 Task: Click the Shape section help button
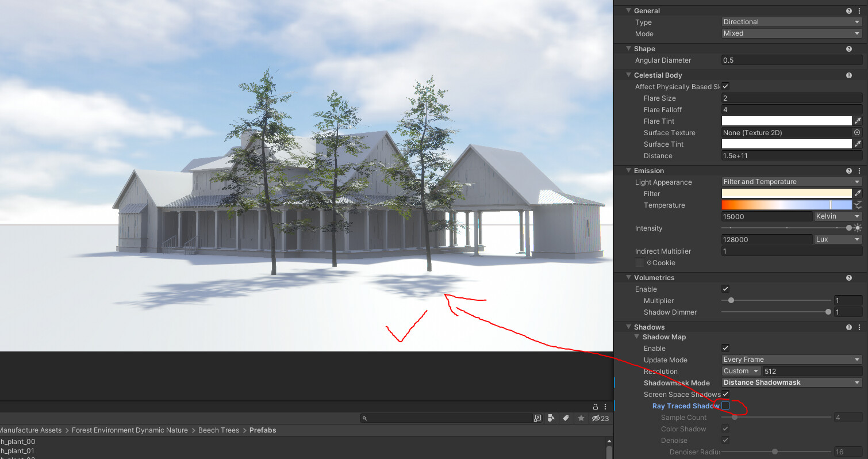click(x=848, y=48)
